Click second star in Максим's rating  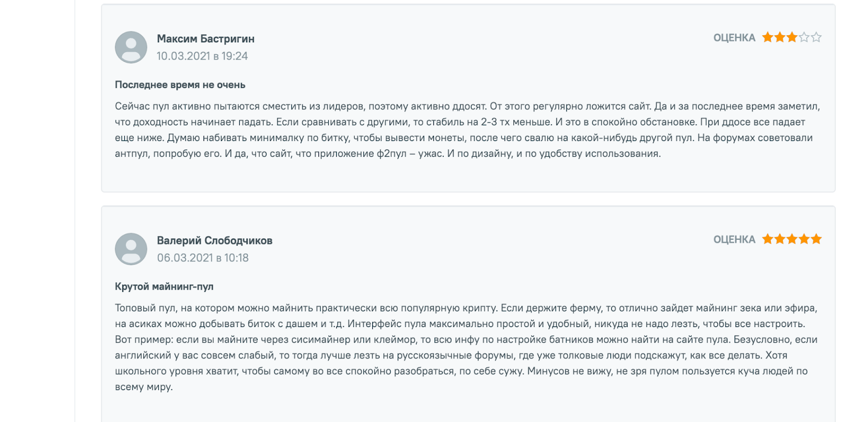[x=780, y=37]
